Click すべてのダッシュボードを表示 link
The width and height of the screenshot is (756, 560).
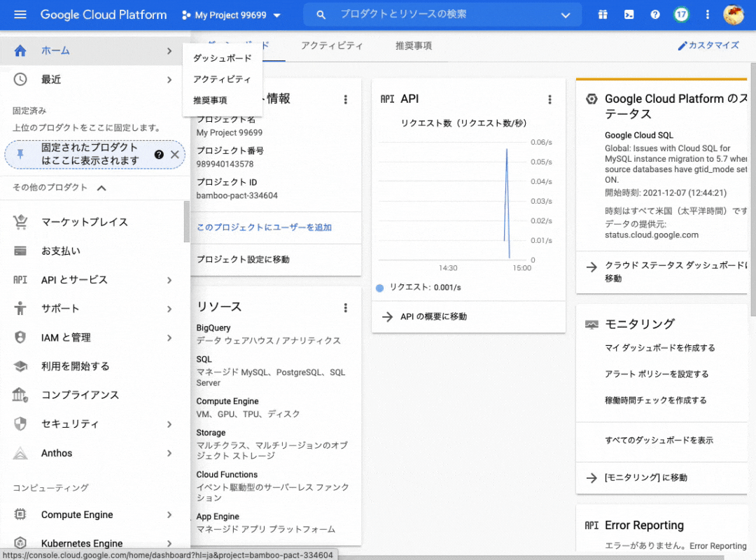[x=659, y=440]
